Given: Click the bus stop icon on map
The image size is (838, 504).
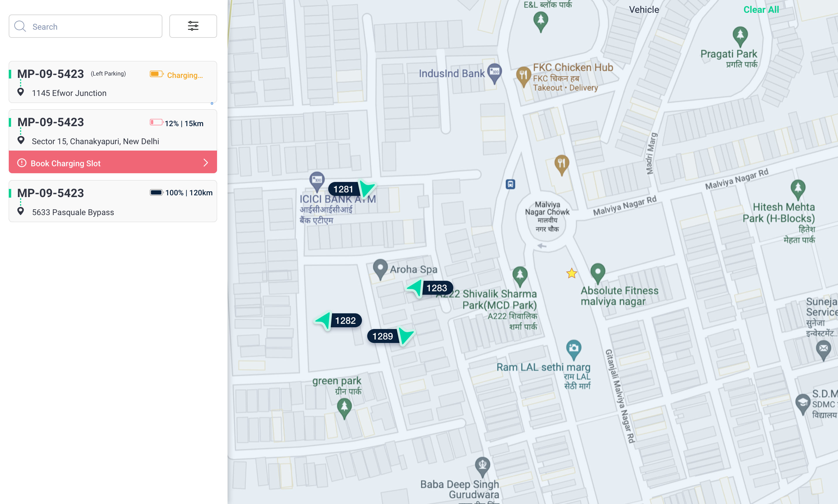Looking at the screenshot, I should [510, 184].
